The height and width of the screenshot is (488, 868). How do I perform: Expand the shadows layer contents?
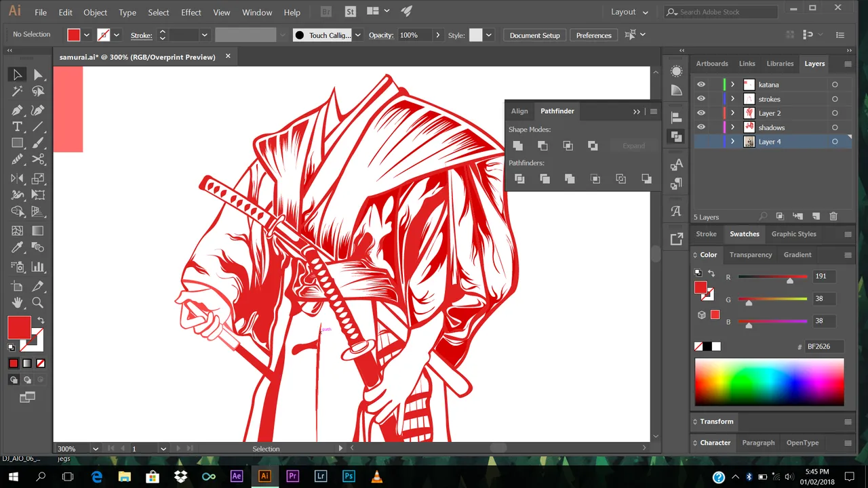[x=732, y=127]
